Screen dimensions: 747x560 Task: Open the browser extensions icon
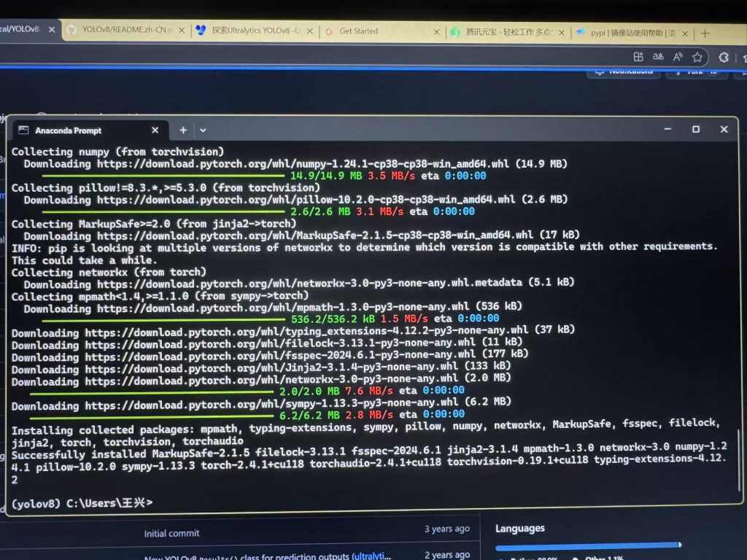coord(724,58)
